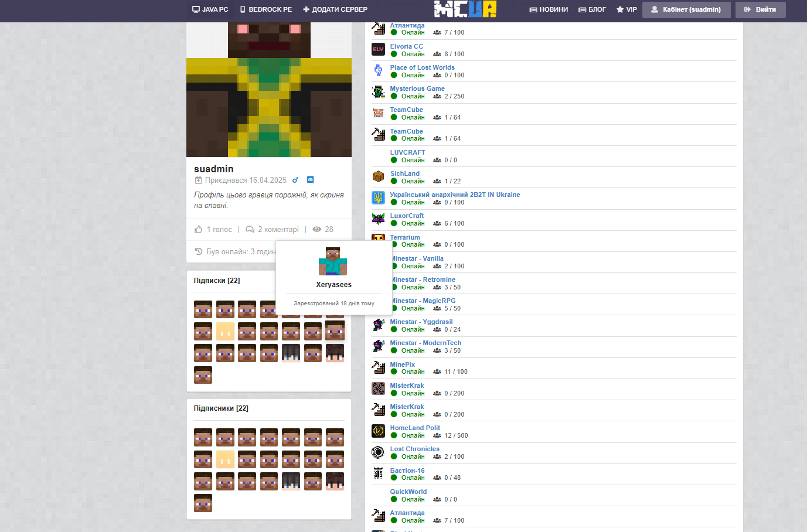Screen dimensions: 807x532
Task: Click the HomeLand Polit server icon
Action: point(378,431)
